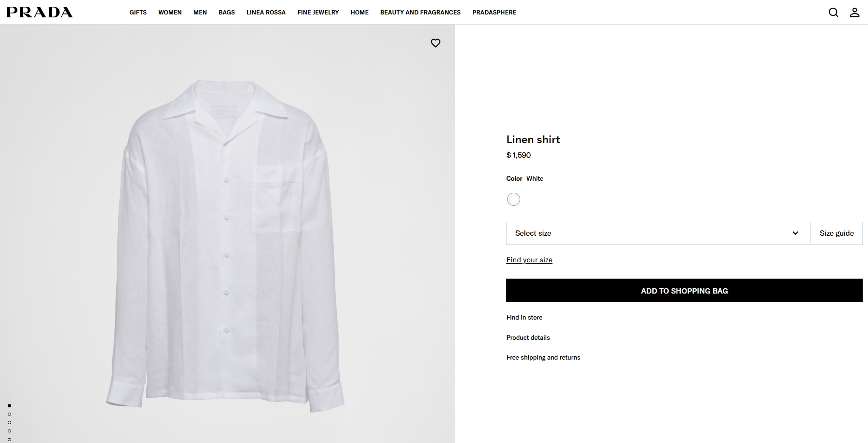Open the Bags menu
The width and height of the screenshot is (868, 443).
click(226, 13)
